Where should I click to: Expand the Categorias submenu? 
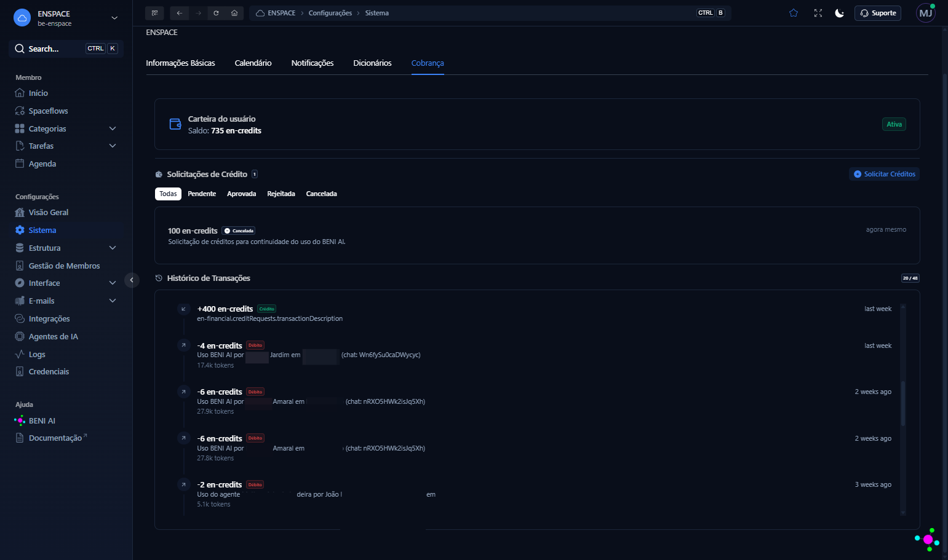pyautogui.click(x=113, y=129)
